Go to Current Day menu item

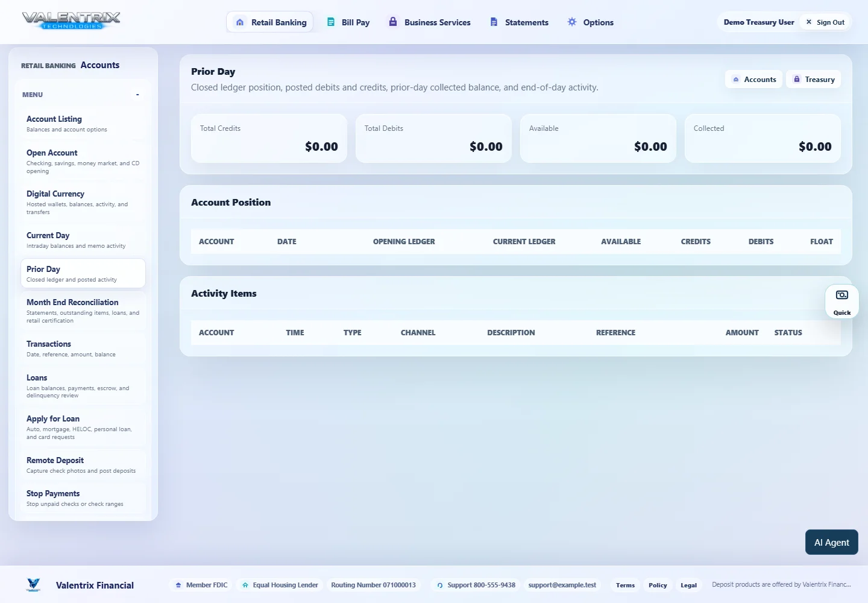(x=83, y=240)
